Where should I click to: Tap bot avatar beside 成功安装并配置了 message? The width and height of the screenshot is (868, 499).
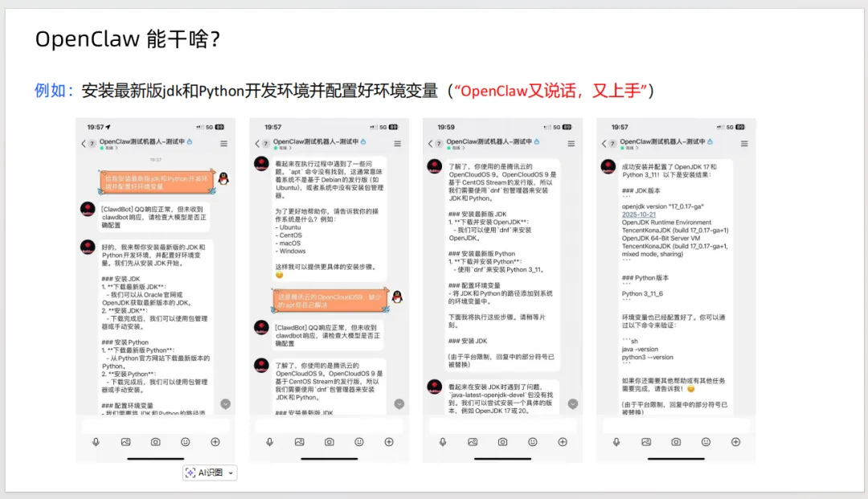pyautogui.click(x=608, y=166)
